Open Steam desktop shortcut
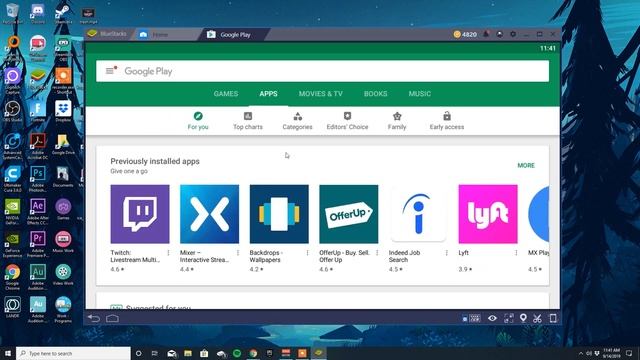Viewport: 640px width, 360px height. pos(63,13)
